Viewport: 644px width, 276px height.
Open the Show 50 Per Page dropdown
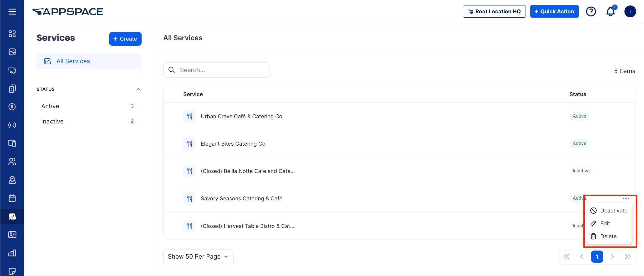point(198,256)
